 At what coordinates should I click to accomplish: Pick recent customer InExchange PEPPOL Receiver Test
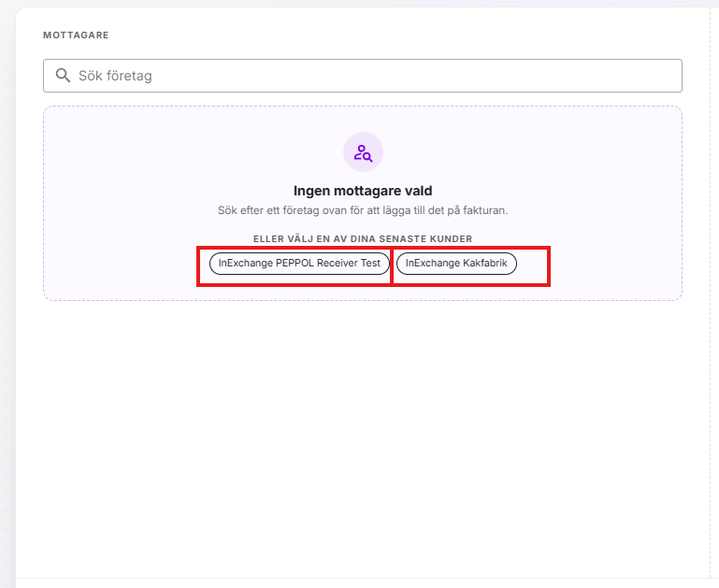[x=299, y=264]
